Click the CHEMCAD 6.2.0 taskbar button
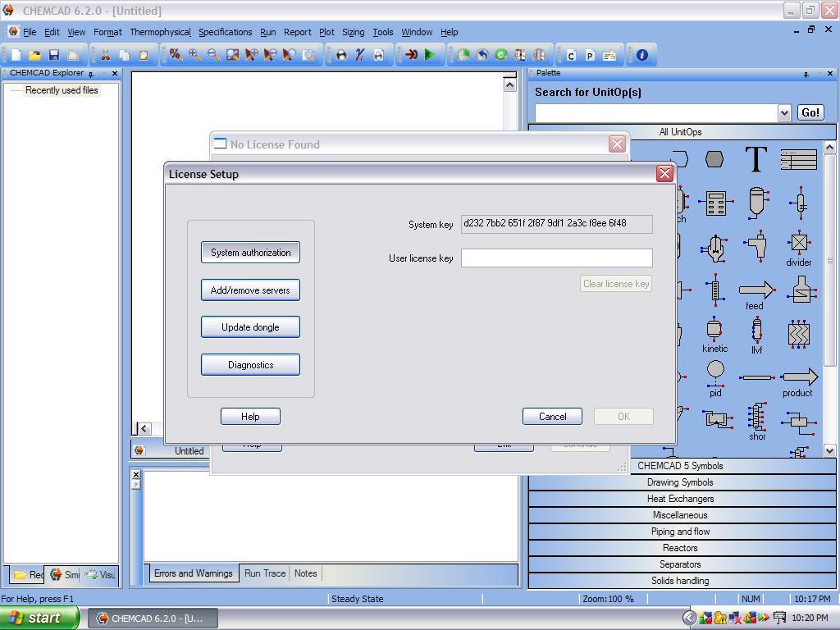Image resolution: width=840 pixels, height=630 pixels. click(x=153, y=619)
